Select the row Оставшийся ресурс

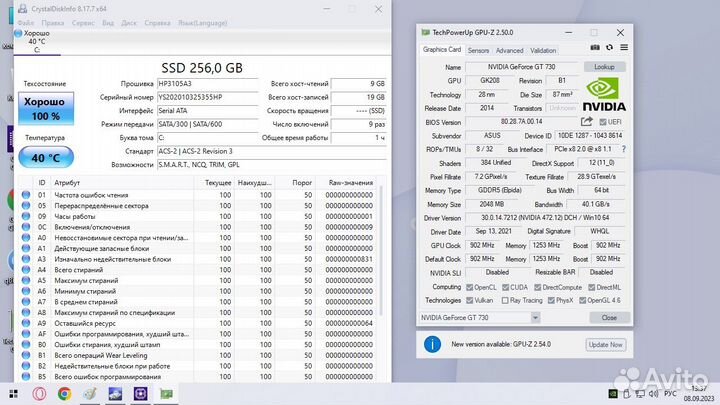(198, 323)
